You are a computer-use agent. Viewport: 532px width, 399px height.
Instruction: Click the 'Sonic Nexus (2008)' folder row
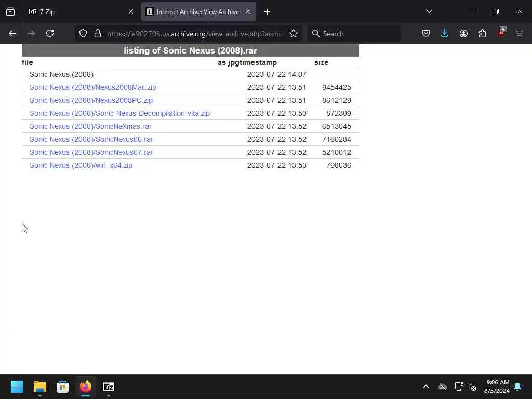click(61, 74)
